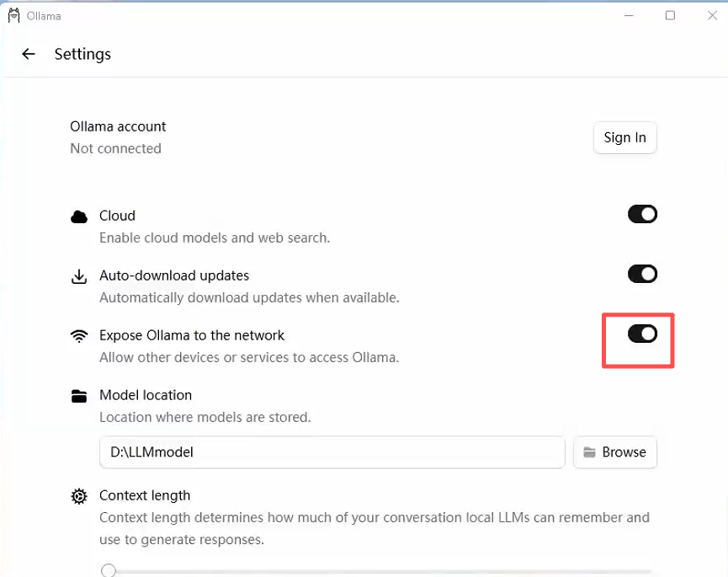Screen dimensions: 728x577
Task: Click the 'Enable cloud models and web search.' text
Action: tap(215, 238)
